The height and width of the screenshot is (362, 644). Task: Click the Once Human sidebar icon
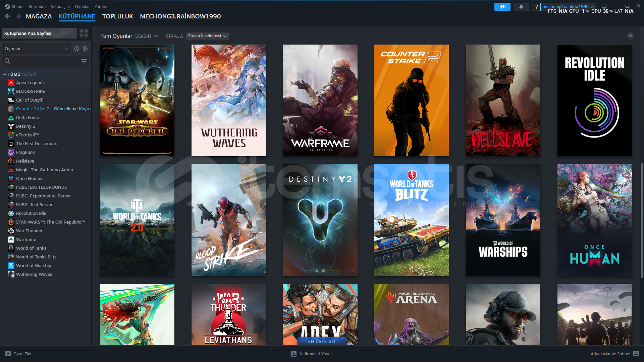tap(11, 179)
